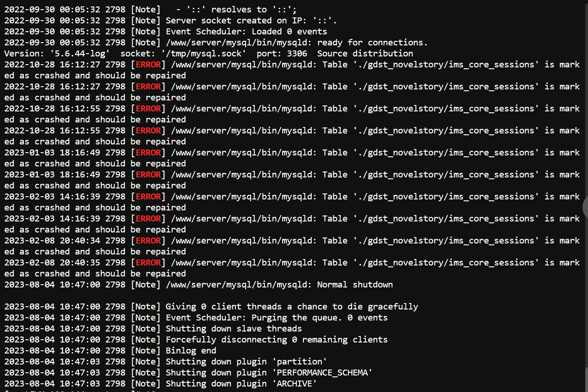Viewport: 588px width, 392px height.
Task: Click the plugin name 'PERFORMANCE_SCHEMA'
Action: click(x=322, y=372)
